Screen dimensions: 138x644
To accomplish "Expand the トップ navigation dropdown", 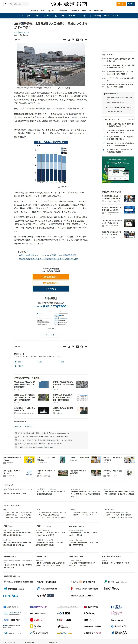I will click(21, 16).
